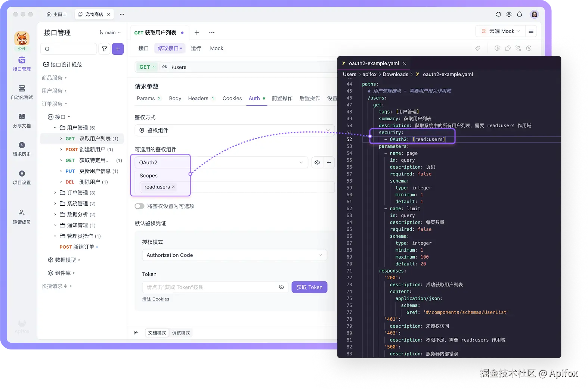
Task: Switch to the 前置操作 tab
Action: click(x=282, y=98)
